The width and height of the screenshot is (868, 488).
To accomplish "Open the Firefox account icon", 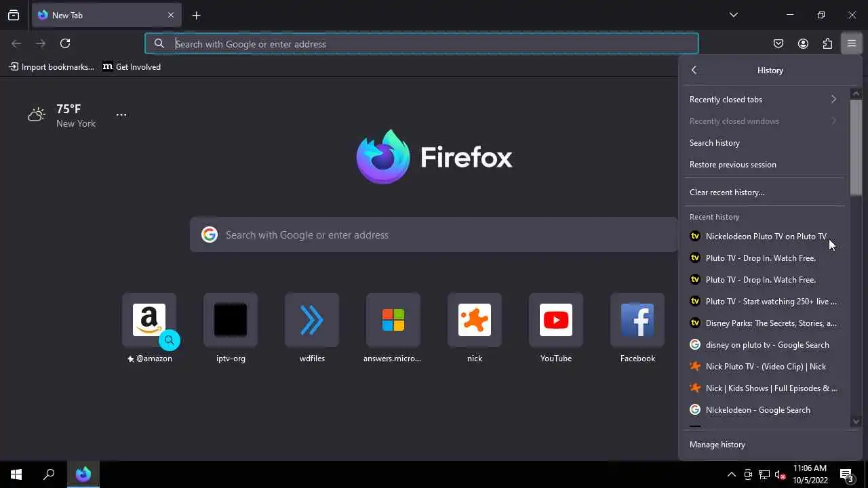I will click(803, 43).
